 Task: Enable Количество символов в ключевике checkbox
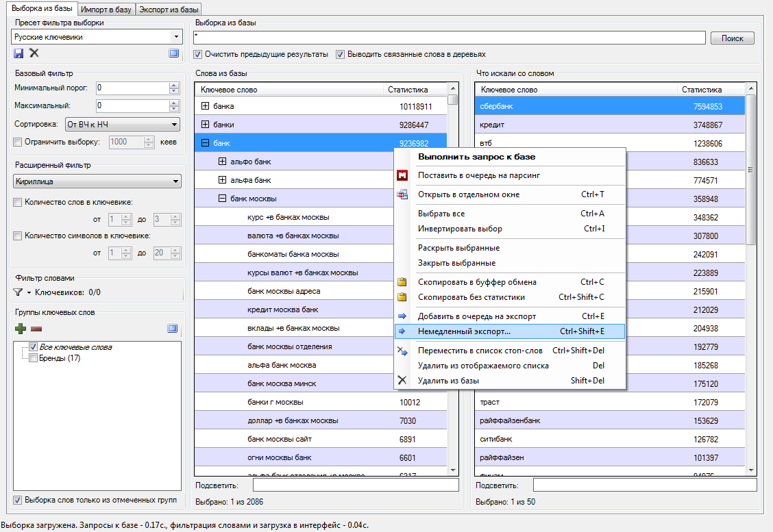click(x=18, y=236)
